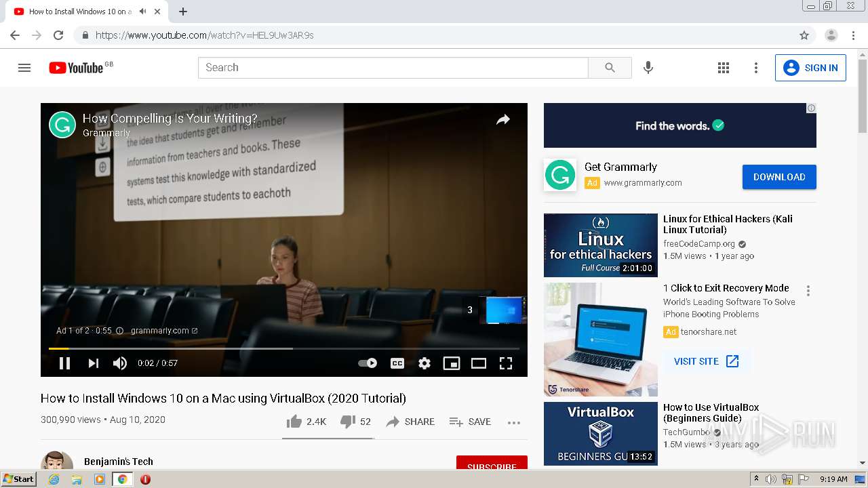Viewport: 868px width, 488px height.
Task: Open the ad info icon beside 0:55
Action: pos(119,331)
